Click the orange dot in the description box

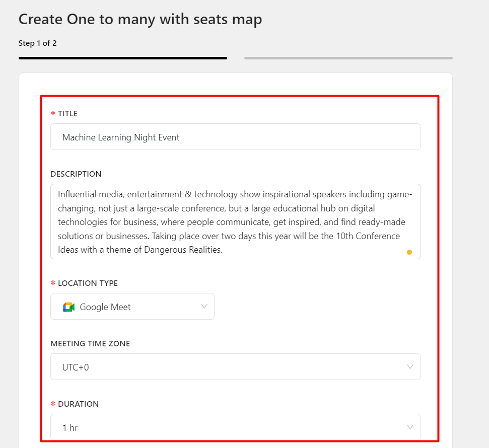coord(409,252)
